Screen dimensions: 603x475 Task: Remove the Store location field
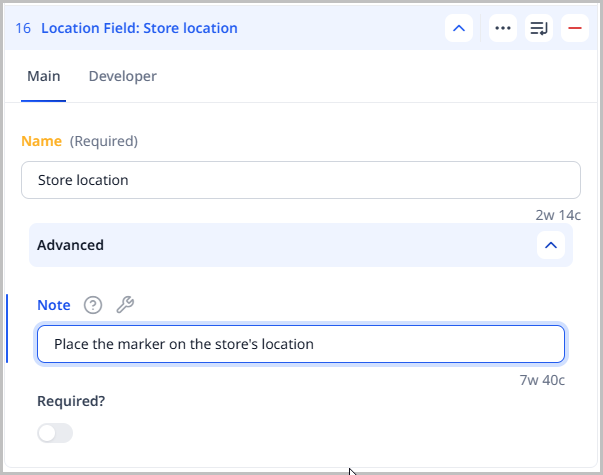tap(575, 28)
